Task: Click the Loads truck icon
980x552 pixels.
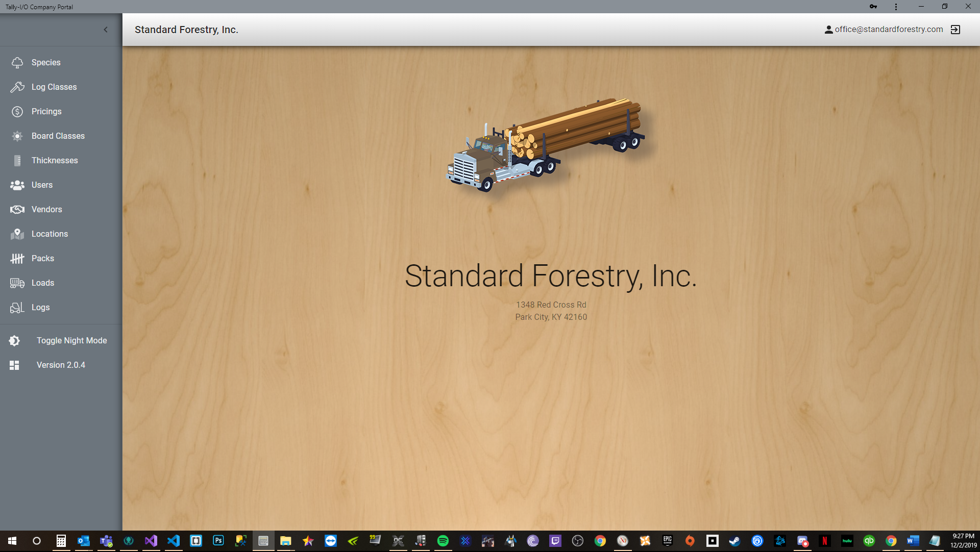Action: click(x=17, y=283)
